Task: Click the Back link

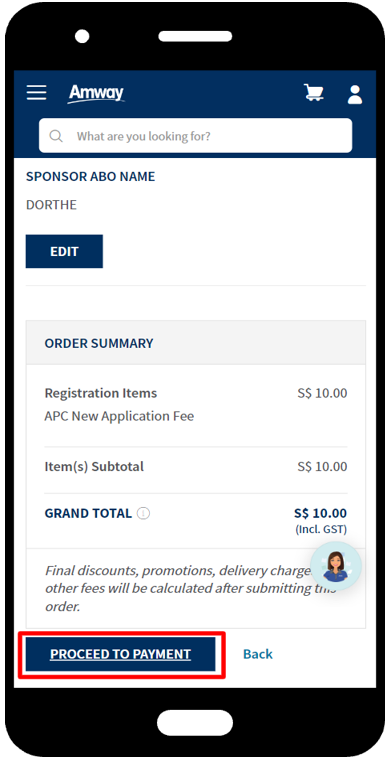Action: pyautogui.click(x=258, y=654)
